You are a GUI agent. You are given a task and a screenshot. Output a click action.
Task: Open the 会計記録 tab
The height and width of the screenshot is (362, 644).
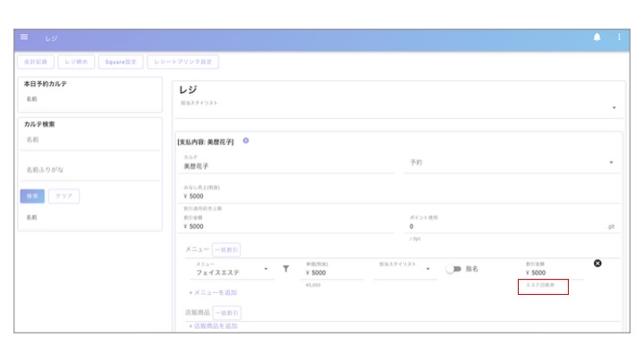click(x=36, y=62)
